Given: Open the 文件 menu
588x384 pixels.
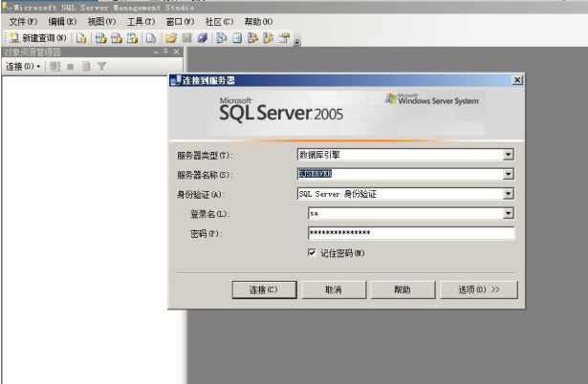Looking at the screenshot, I should click(23, 21).
